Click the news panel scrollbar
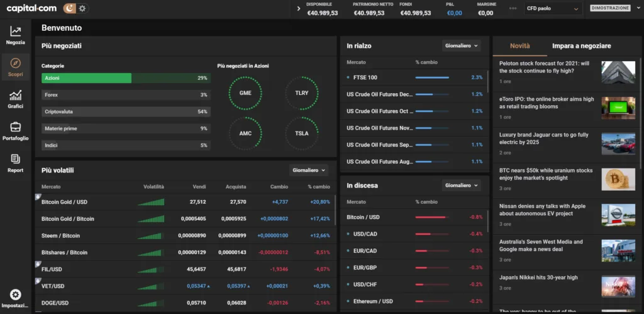 tap(640, 113)
